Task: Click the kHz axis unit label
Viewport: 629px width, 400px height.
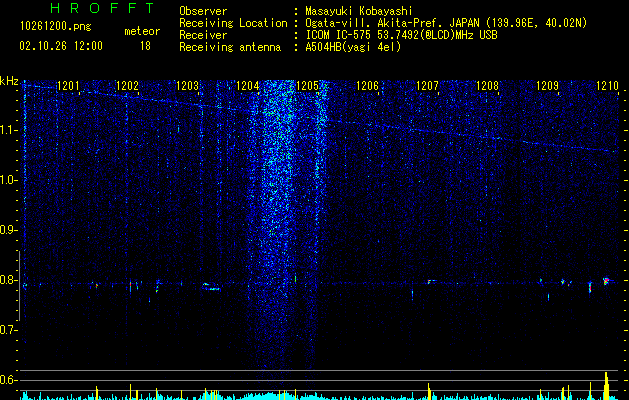Action: pyautogui.click(x=9, y=81)
